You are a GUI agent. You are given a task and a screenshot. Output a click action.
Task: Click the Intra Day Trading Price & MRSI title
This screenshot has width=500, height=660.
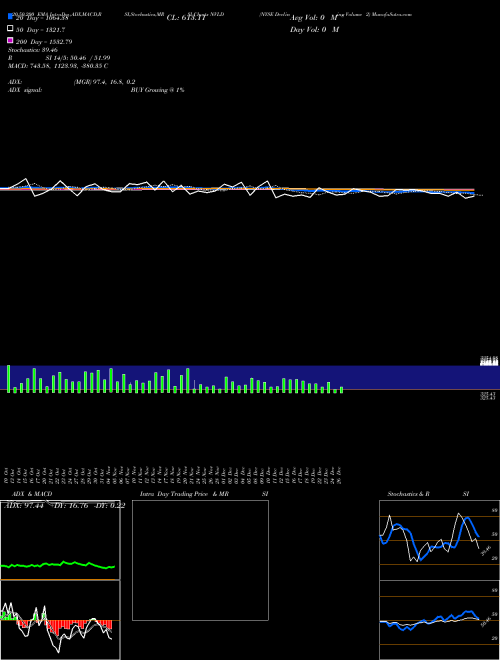204,494
